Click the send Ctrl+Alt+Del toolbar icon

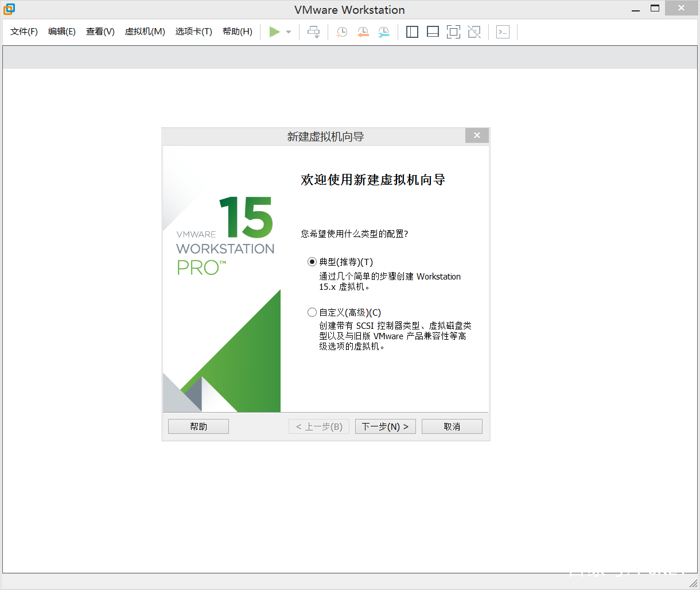314,32
